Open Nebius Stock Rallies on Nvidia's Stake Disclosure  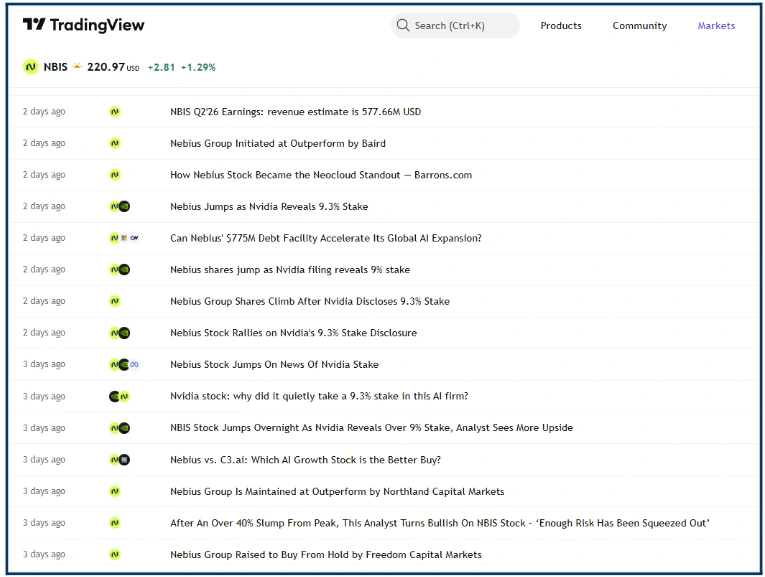pos(293,333)
